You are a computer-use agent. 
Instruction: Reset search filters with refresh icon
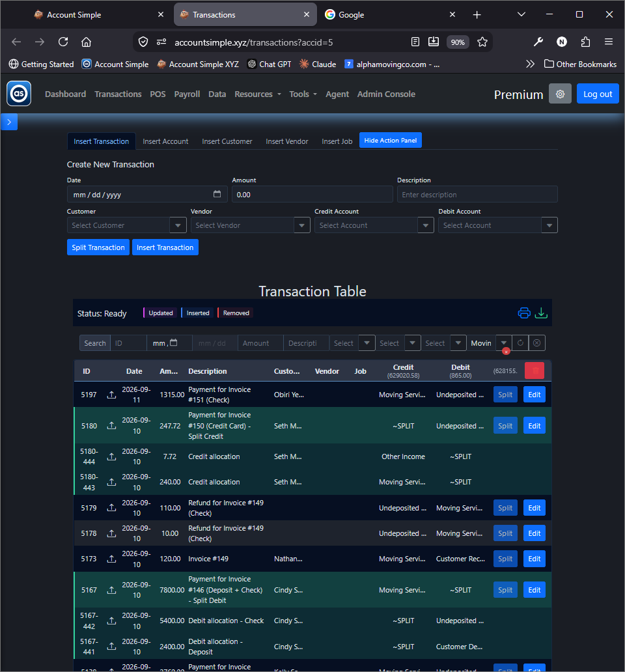pos(520,343)
